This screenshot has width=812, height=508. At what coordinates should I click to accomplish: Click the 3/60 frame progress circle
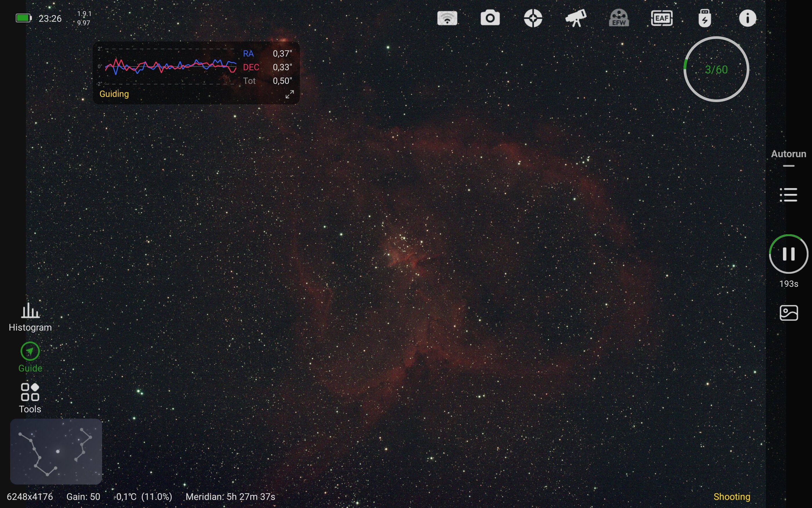[x=716, y=69]
